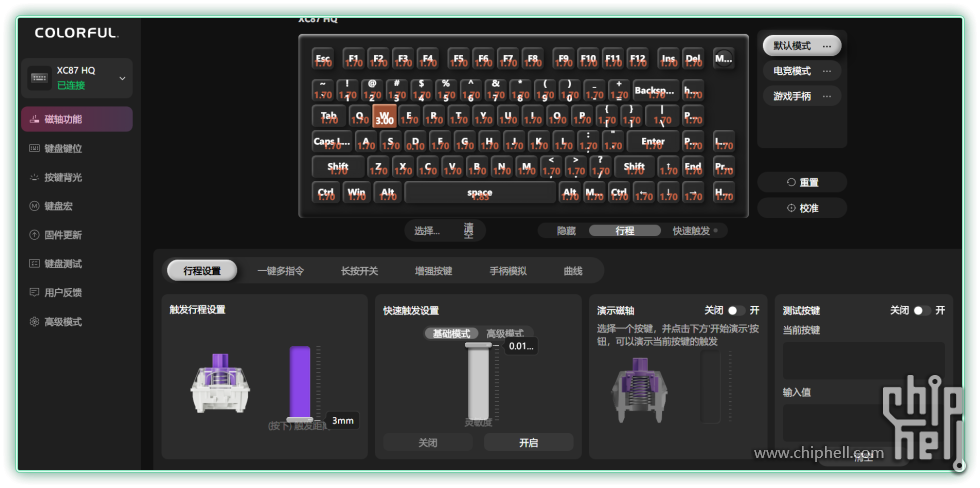Click the round knob key beside Del

(723, 58)
